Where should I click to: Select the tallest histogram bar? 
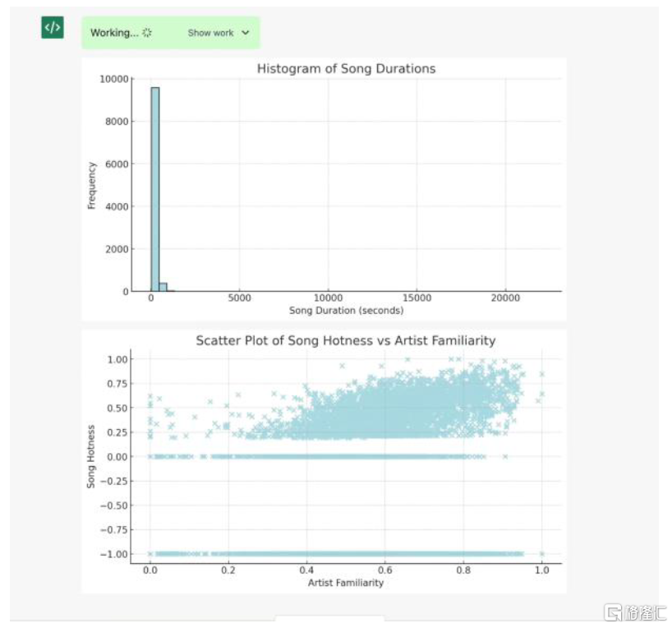click(154, 189)
